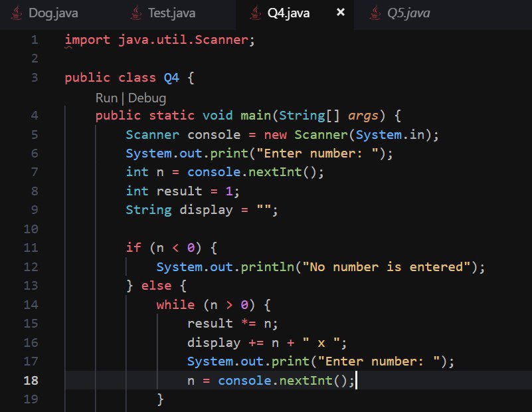This screenshot has width=532, height=412.
Task: Click 'nextInt' on line 7
Action: coord(275,172)
